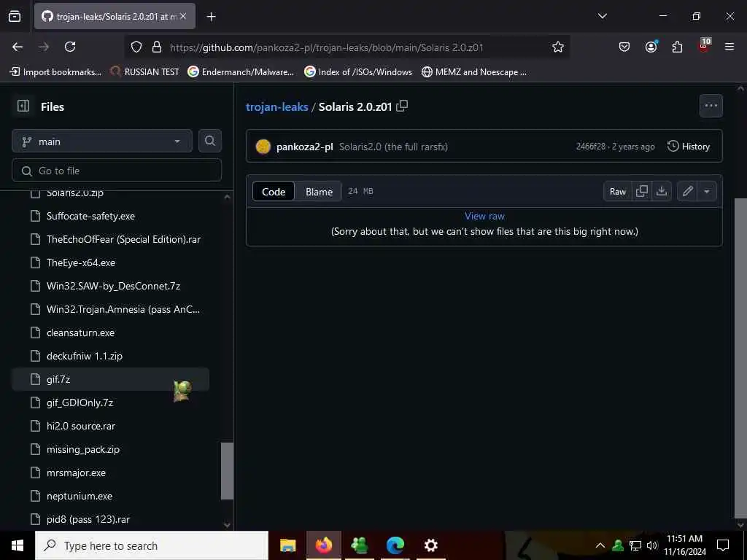Open Endermanch/Malware bookmark
This screenshot has height=560, width=747.
click(241, 72)
